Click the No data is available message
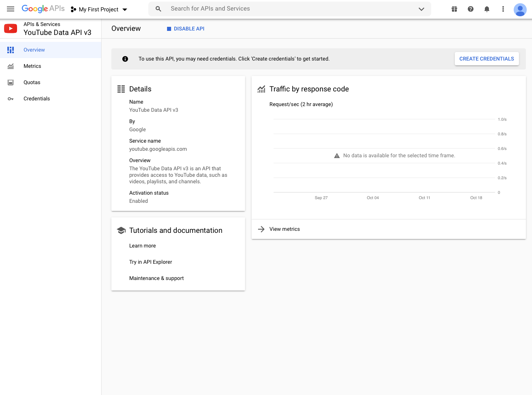This screenshot has width=532, height=395. 399,156
